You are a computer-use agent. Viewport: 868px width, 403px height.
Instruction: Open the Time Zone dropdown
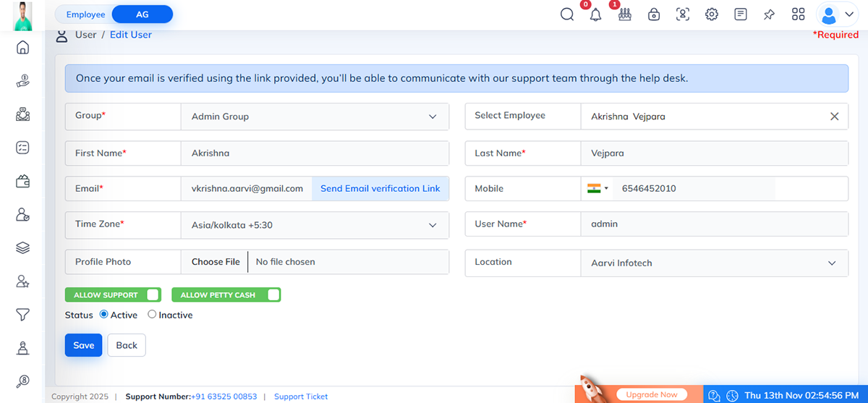315,225
